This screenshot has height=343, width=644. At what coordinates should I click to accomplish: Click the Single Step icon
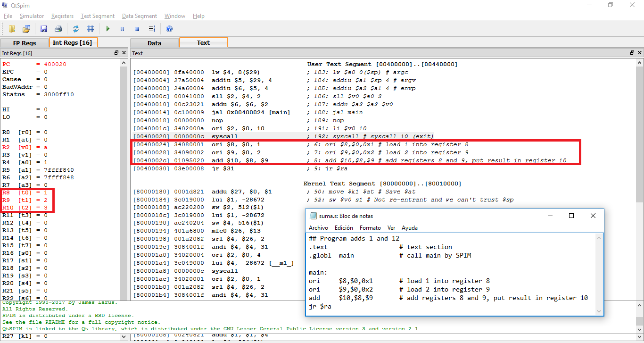tap(152, 29)
